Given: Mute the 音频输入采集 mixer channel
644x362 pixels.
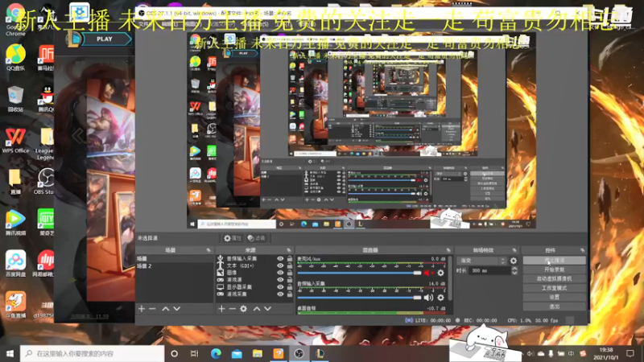Looking at the screenshot, I should 428,298.
